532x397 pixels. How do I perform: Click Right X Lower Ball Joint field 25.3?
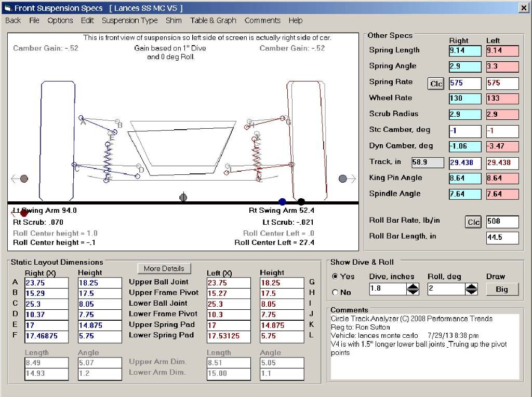(x=46, y=304)
